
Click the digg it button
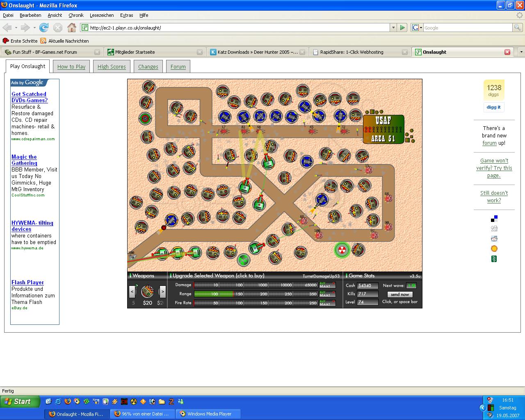pos(493,107)
